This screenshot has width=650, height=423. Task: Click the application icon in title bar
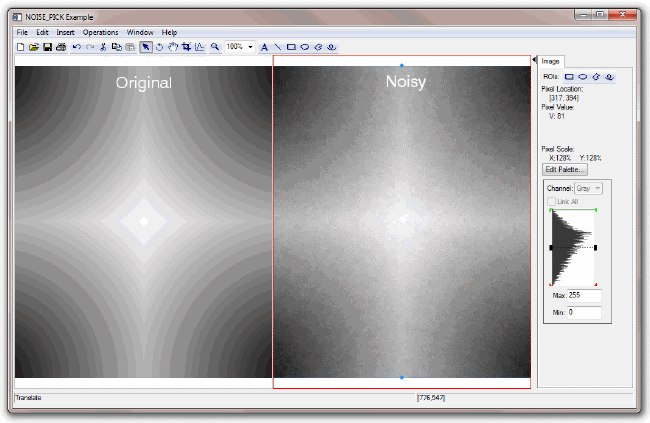(x=17, y=17)
